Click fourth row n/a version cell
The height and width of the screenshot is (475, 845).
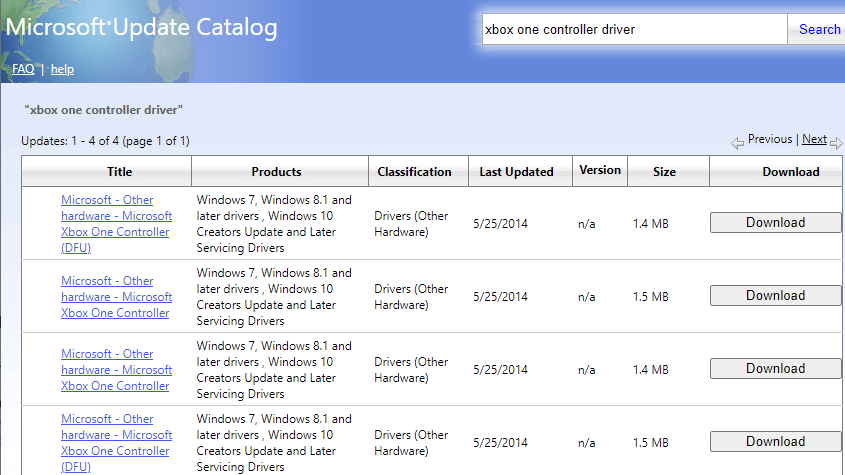coord(586,443)
